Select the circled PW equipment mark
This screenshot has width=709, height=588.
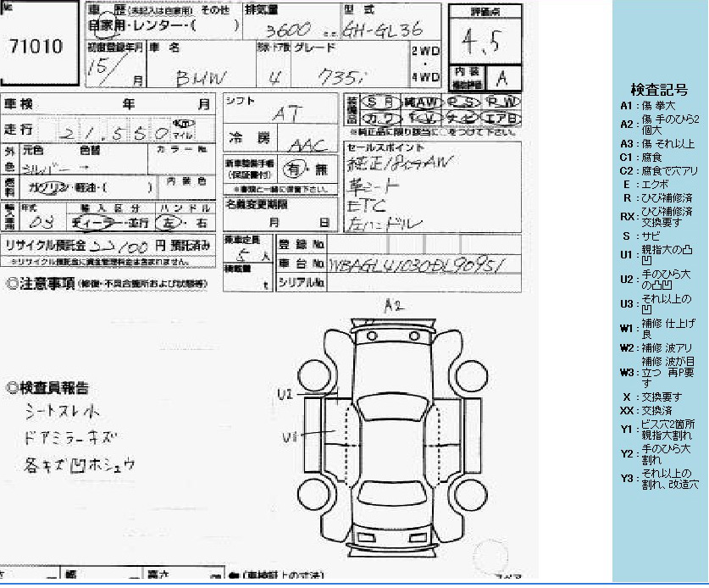[x=502, y=103]
